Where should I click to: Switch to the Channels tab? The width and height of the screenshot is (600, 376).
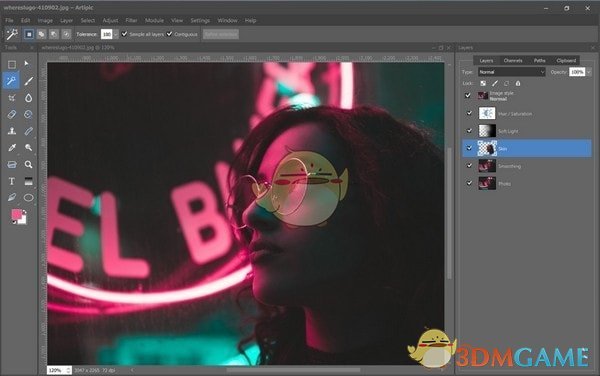tap(513, 60)
